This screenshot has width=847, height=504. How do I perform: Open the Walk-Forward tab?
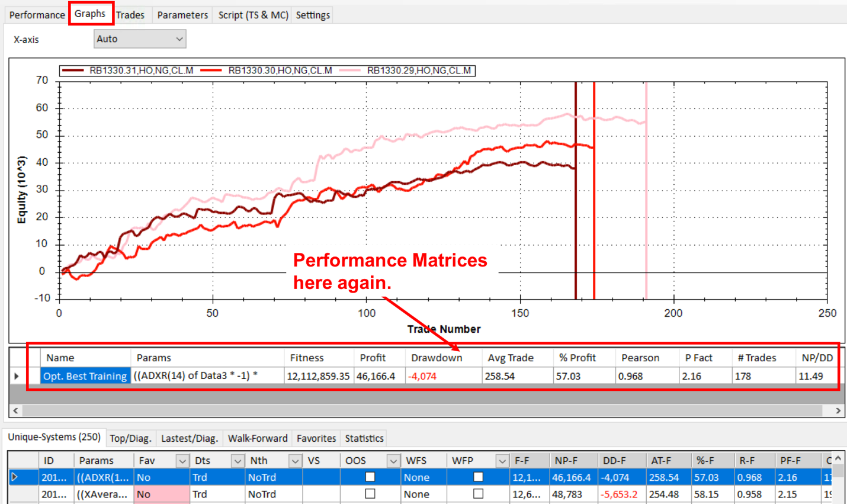point(258,438)
